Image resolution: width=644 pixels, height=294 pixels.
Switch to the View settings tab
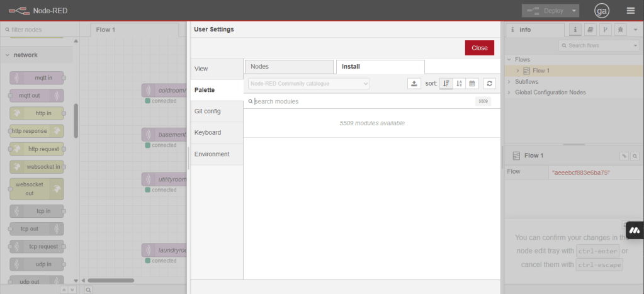coord(217,69)
